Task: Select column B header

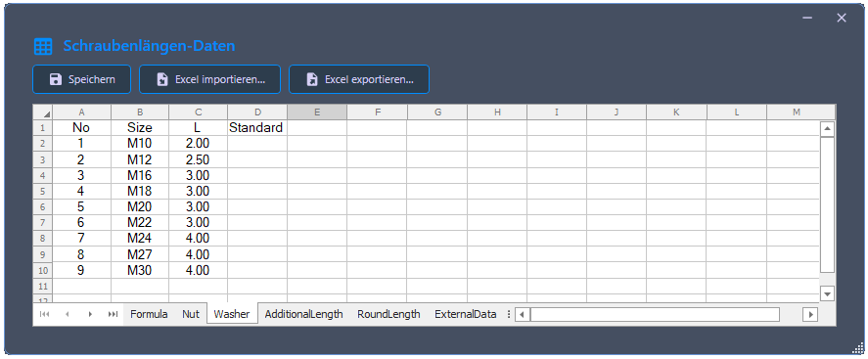Action: (140, 112)
